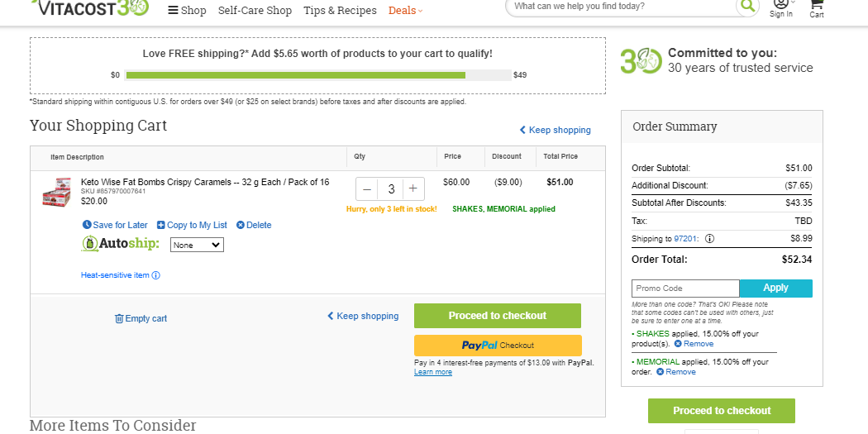Click Keep shopping link near cart title
Image resolution: width=868 pixels, height=434 pixels.
pyautogui.click(x=555, y=130)
